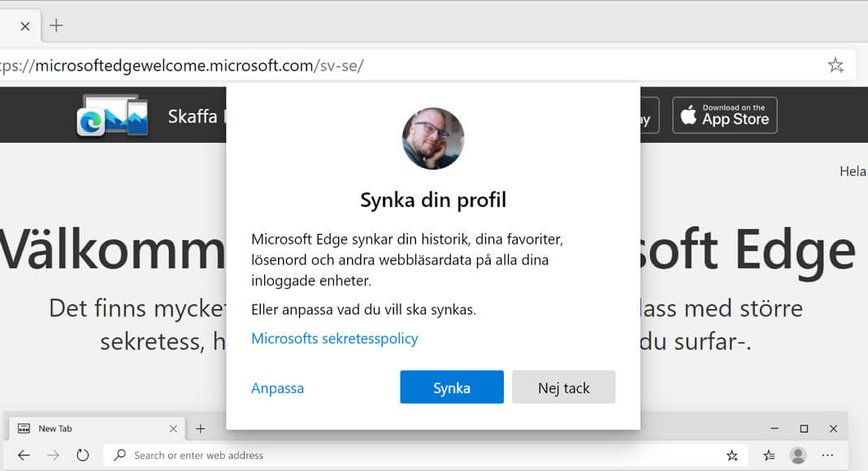The image size is (868, 471).
Task: Open Microsofts sekretesspolicy link
Action: click(x=334, y=339)
